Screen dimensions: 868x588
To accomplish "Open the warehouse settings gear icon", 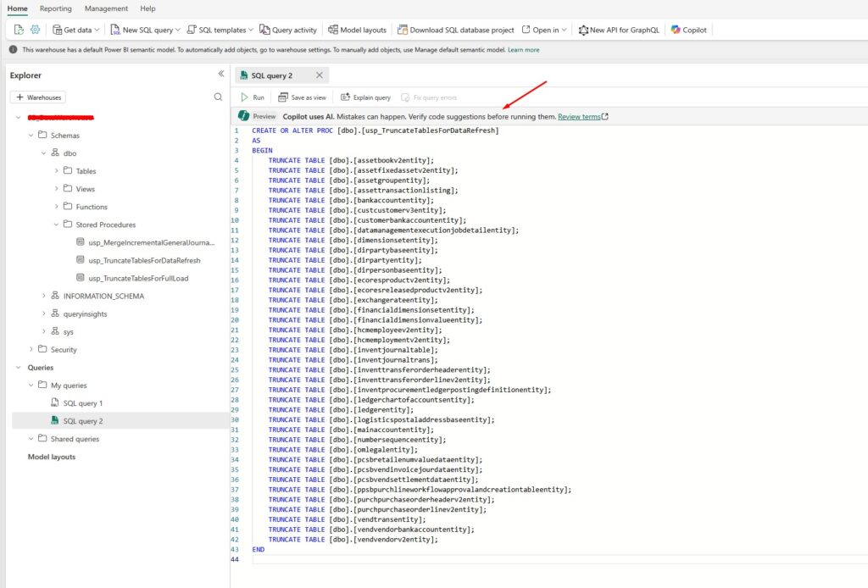I will (36, 30).
